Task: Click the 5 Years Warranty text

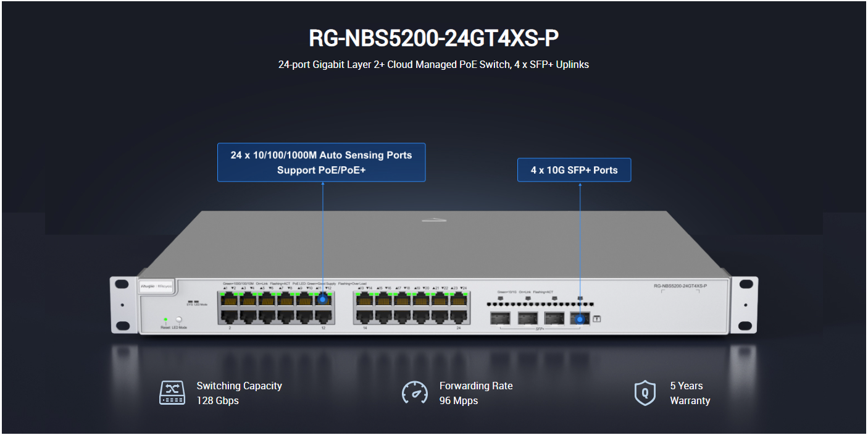Action: (690, 393)
